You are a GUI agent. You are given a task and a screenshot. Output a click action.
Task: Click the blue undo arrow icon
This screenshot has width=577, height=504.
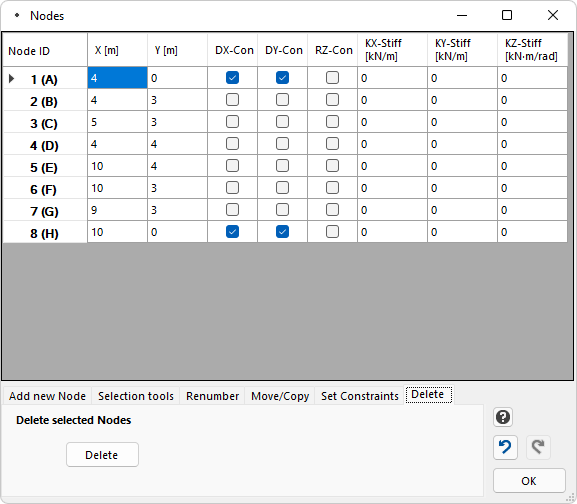tap(505, 447)
